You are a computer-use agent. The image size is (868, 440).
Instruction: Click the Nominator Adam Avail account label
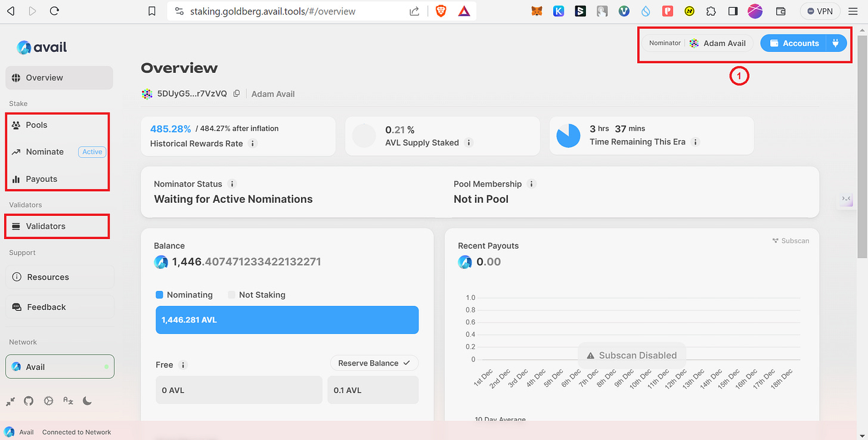(697, 43)
